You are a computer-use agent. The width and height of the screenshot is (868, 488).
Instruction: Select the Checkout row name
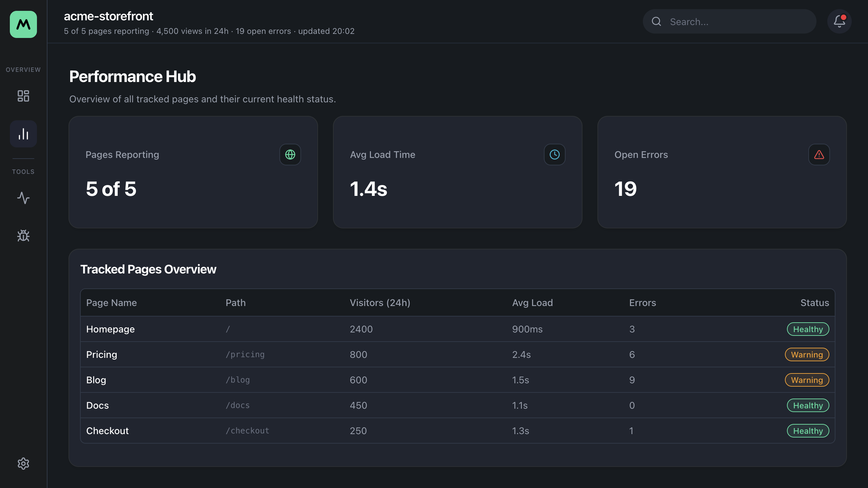point(107,431)
